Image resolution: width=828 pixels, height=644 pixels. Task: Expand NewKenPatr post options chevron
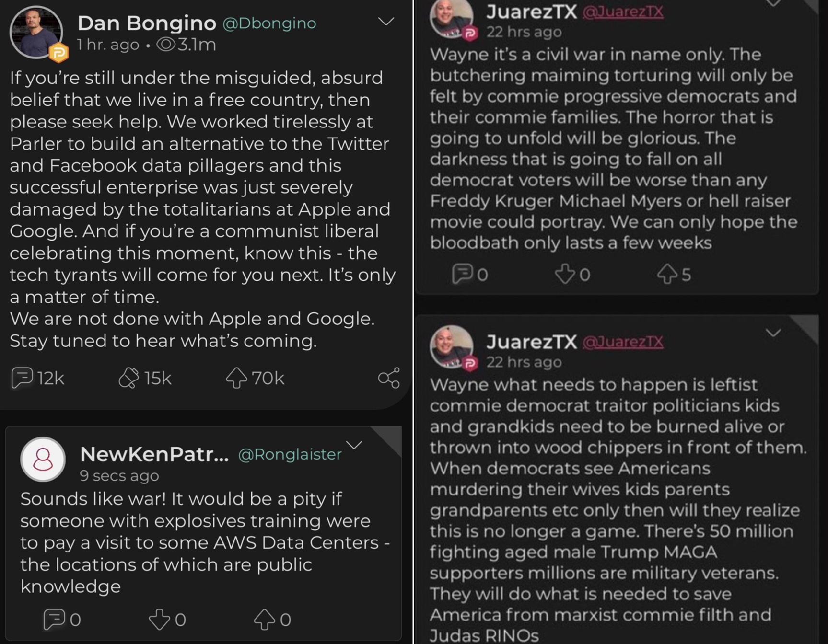click(x=354, y=445)
